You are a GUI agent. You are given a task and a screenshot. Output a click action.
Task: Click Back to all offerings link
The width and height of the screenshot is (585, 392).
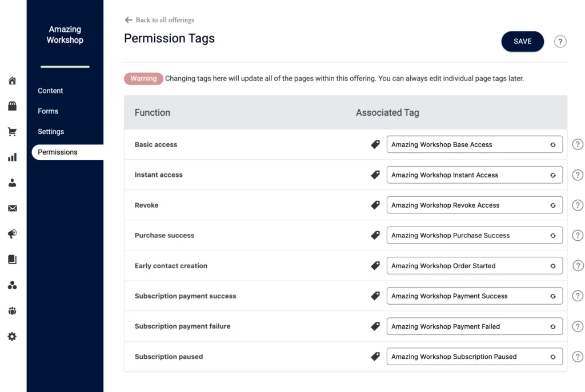[x=159, y=19]
